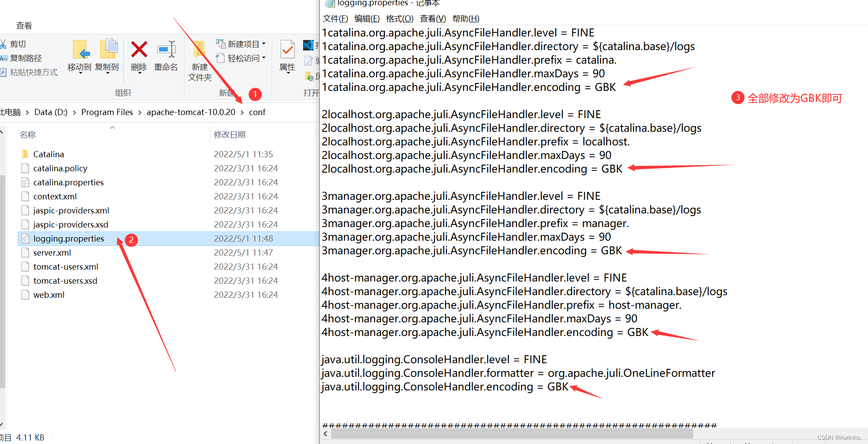The width and height of the screenshot is (868, 444).
Task: Click the Copy to (复制到) icon
Action: [x=108, y=49]
